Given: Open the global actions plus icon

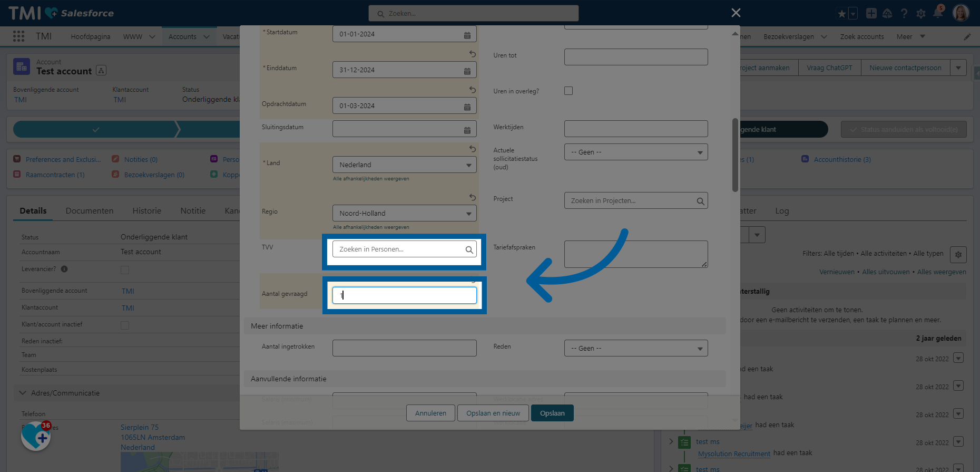Looking at the screenshot, I should [871, 13].
